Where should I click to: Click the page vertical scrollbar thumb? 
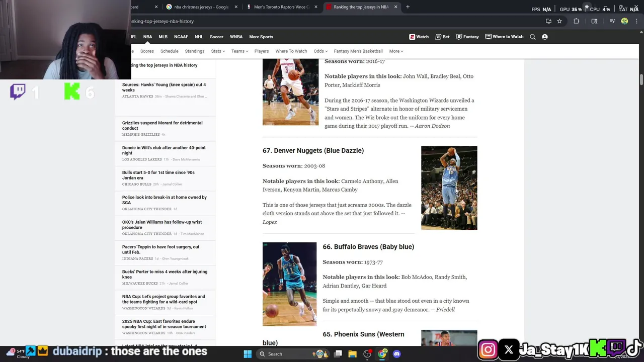coord(641,79)
